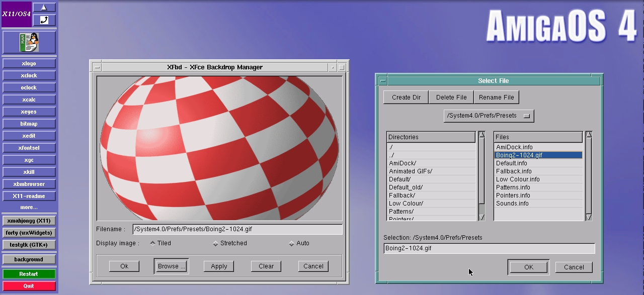Select AmiDock/ in Directories list
The image size is (644, 295).
tap(431, 163)
